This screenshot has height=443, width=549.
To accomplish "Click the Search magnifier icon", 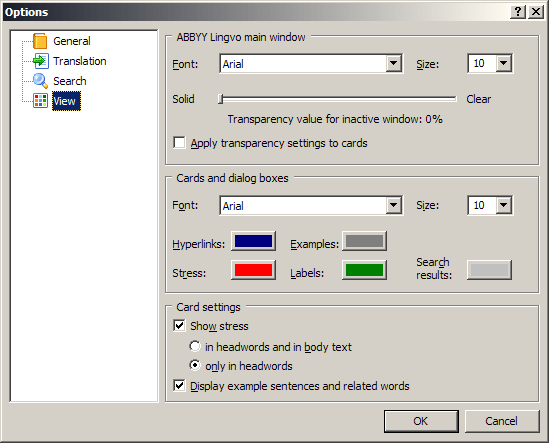I will click(x=40, y=81).
